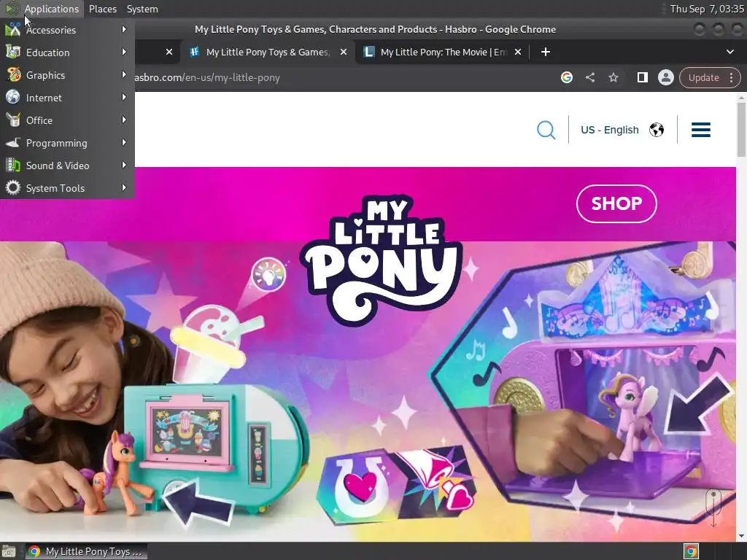Click the Internet globe icon
Viewport: 747px width, 560px height.
click(x=13, y=97)
